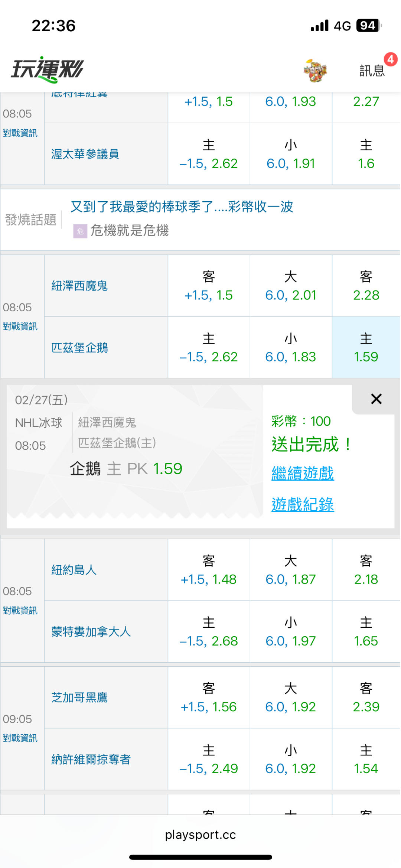This screenshot has height=868, width=401.
Task: Choose 小 6.0, 1.97 under for Canadiens game
Action: click(291, 632)
